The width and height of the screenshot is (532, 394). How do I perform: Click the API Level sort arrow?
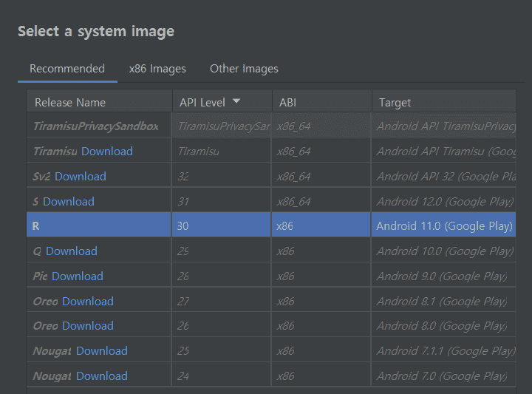coord(236,101)
